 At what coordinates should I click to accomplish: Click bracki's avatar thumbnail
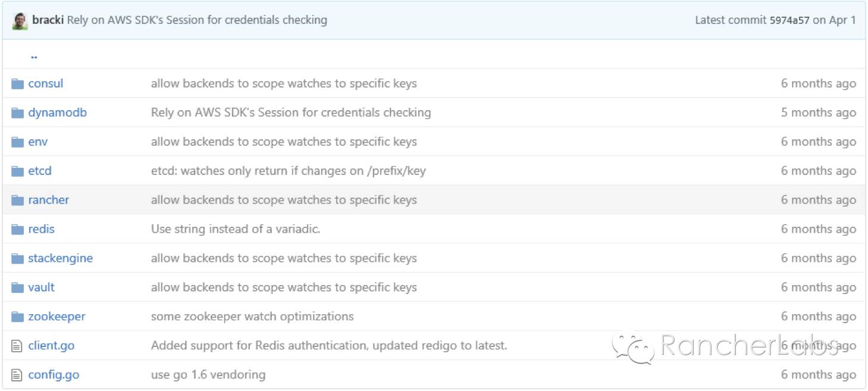tap(20, 21)
